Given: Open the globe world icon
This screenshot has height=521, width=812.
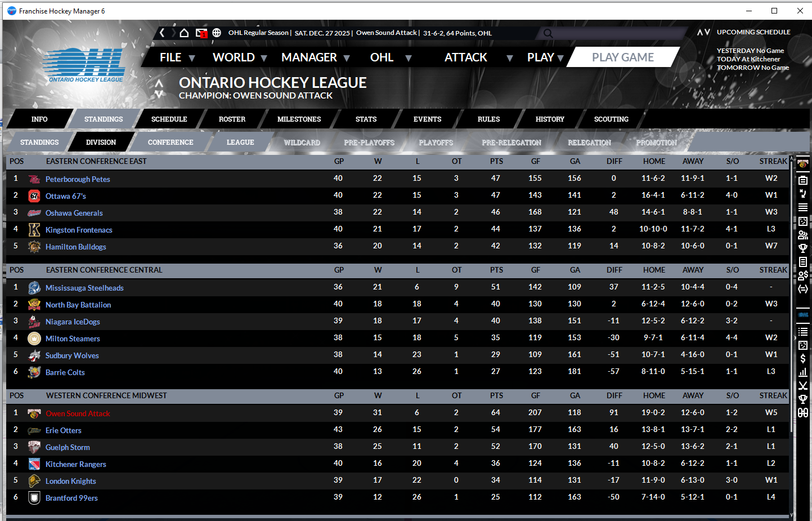Looking at the screenshot, I should (x=217, y=33).
